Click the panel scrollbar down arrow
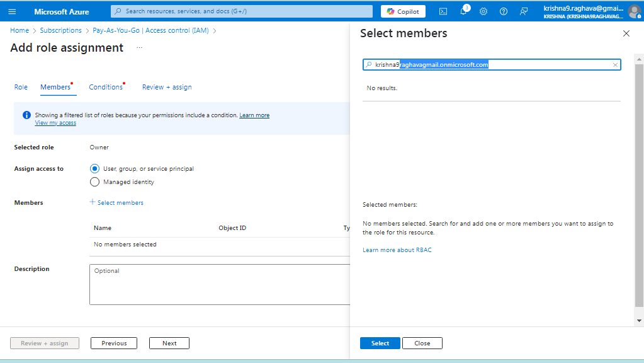 (639, 321)
